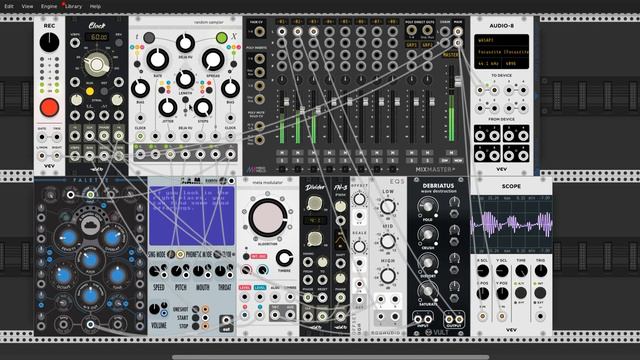
Task: Click the SATURATE knob on Debriatus
Action: (x=427, y=290)
